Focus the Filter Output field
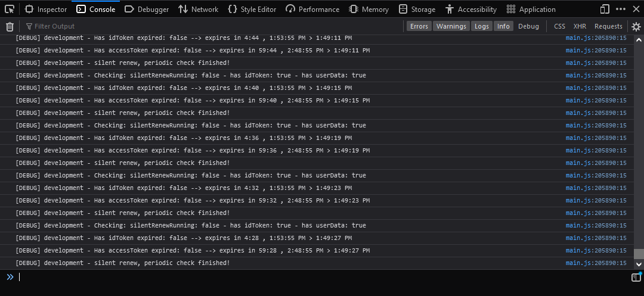The width and height of the screenshot is (644, 296). tap(213, 26)
